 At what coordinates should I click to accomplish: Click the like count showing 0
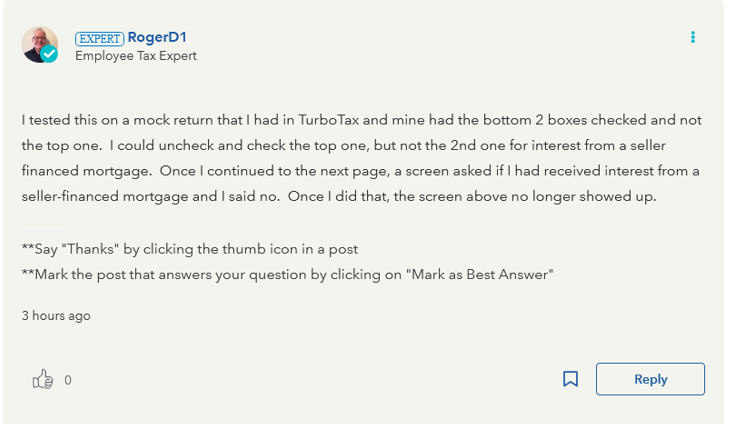click(x=68, y=380)
